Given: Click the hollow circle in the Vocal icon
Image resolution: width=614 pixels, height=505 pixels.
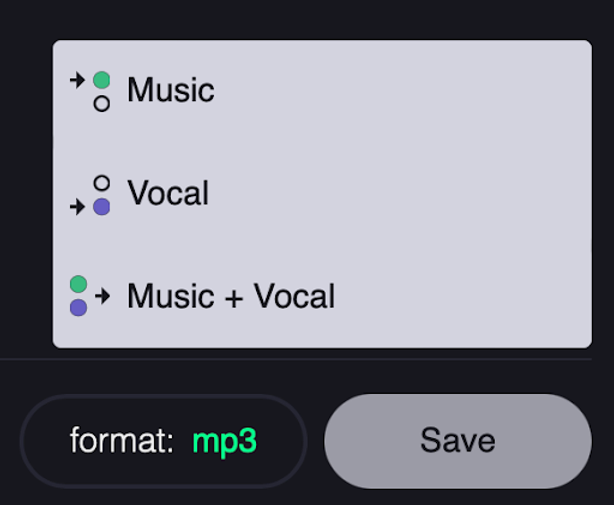Looking at the screenshot, I should click(x=101, y=183).
